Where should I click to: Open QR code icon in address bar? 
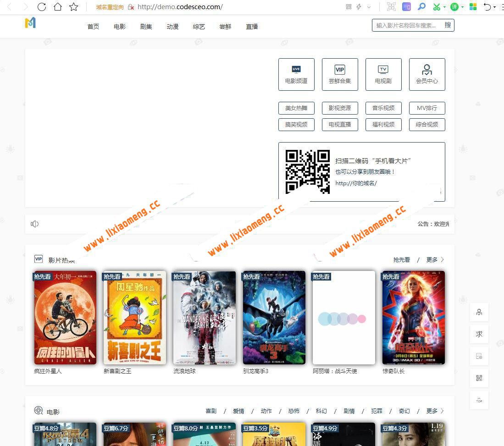pos(349,7)
